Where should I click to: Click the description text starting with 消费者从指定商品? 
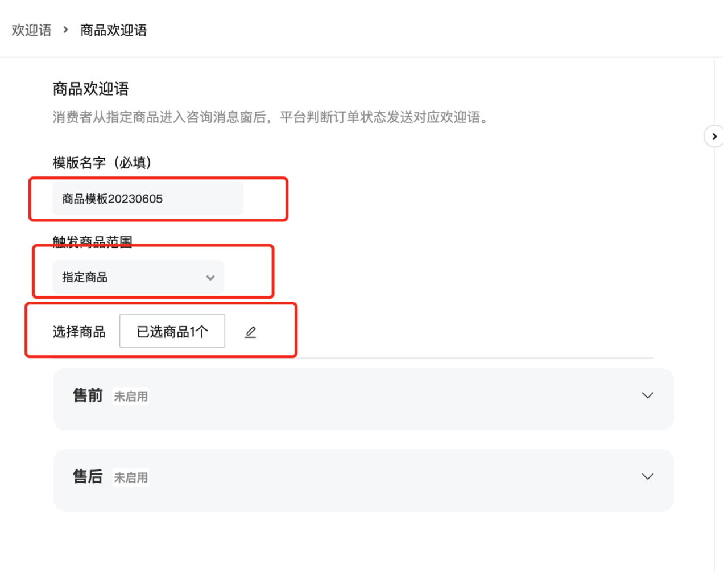[271, 117]
